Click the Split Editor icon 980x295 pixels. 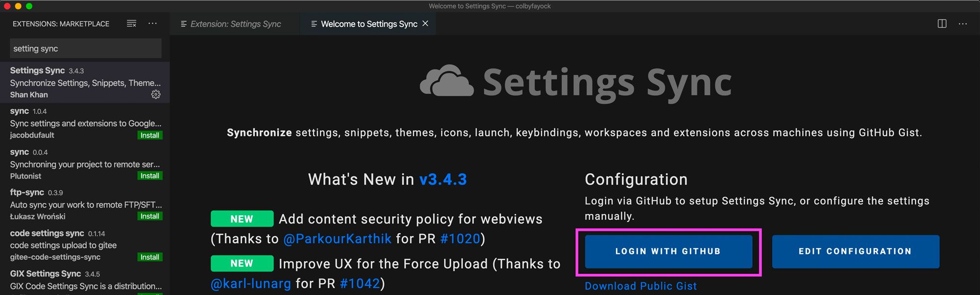[941, 23]
